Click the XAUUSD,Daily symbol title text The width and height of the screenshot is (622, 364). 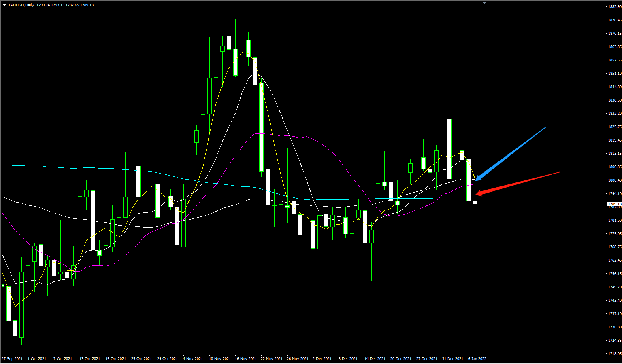coord(21,5)
